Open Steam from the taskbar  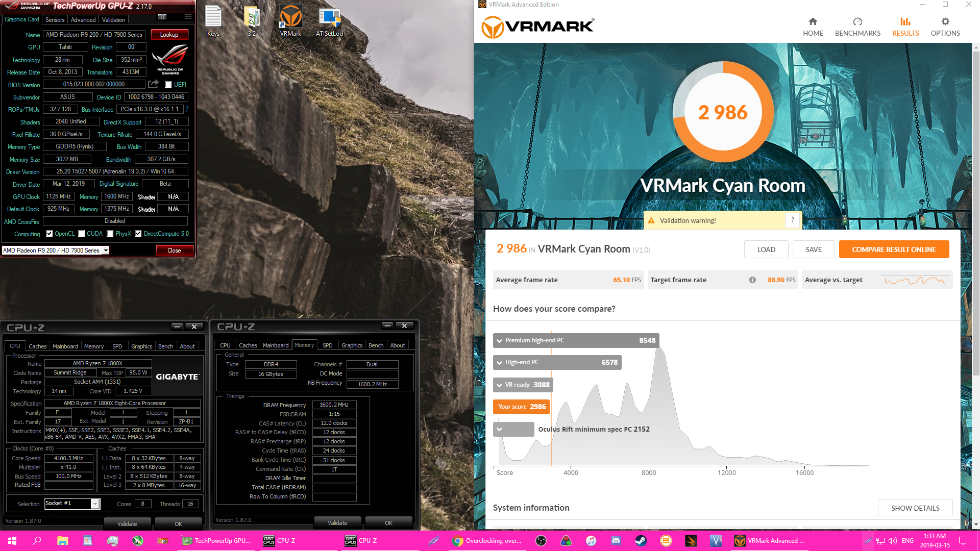[641, 541]
